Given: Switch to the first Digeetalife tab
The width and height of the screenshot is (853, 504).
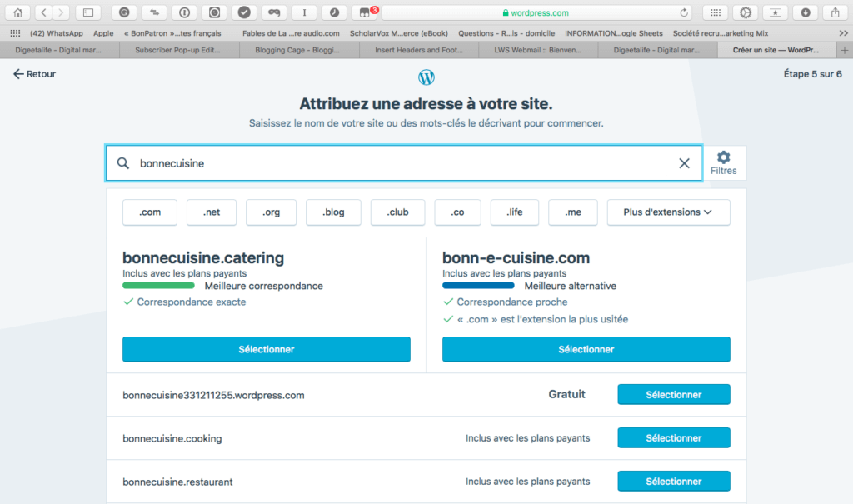Looking at the screenshot, I should coord(59,50).
